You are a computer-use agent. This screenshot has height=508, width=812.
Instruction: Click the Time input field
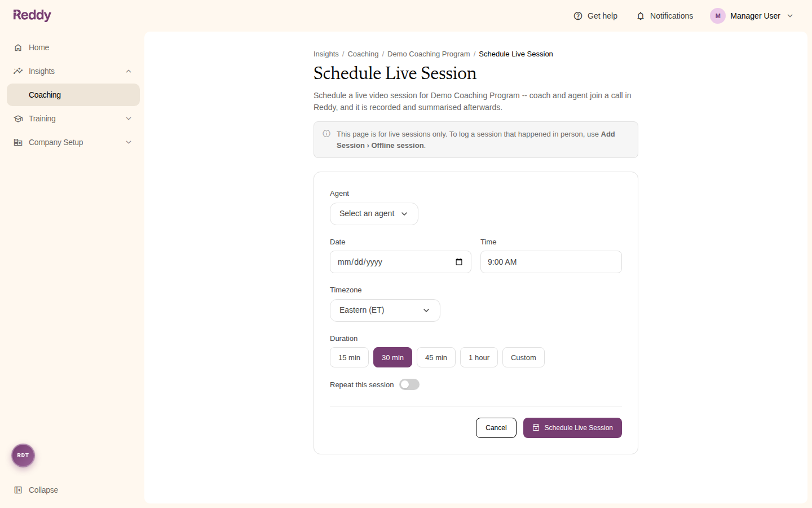click(551, 262)
